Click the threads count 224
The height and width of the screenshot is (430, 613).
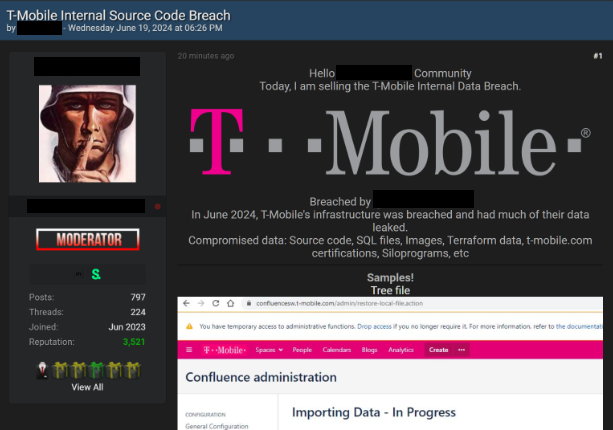[x=138, y=312]
